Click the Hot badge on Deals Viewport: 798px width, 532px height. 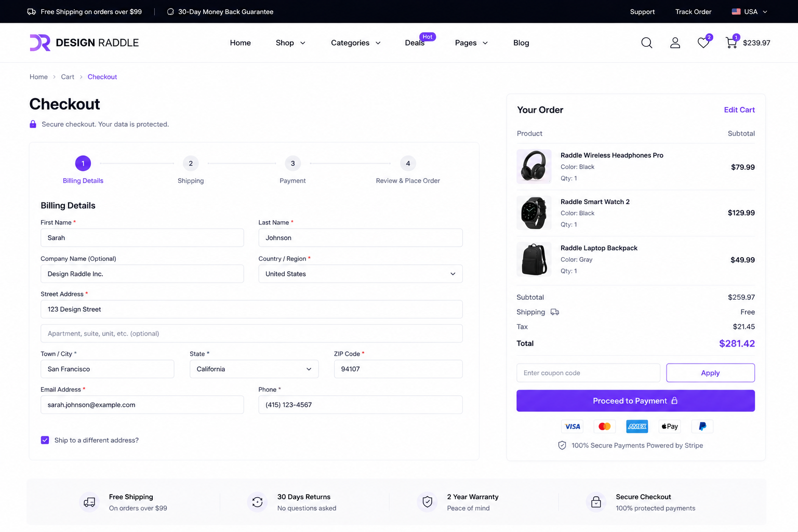[x=428, y=37]
